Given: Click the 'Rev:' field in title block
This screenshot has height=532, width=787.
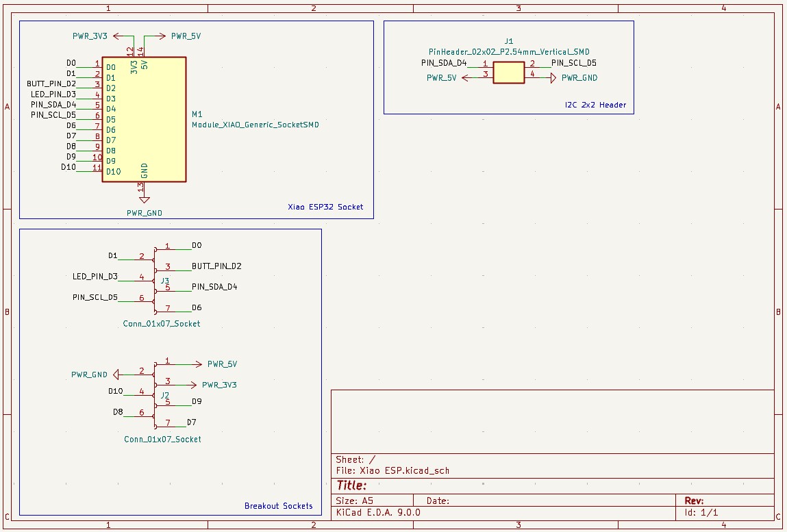Looking at the screenshot, I should (x=694, y=501).
